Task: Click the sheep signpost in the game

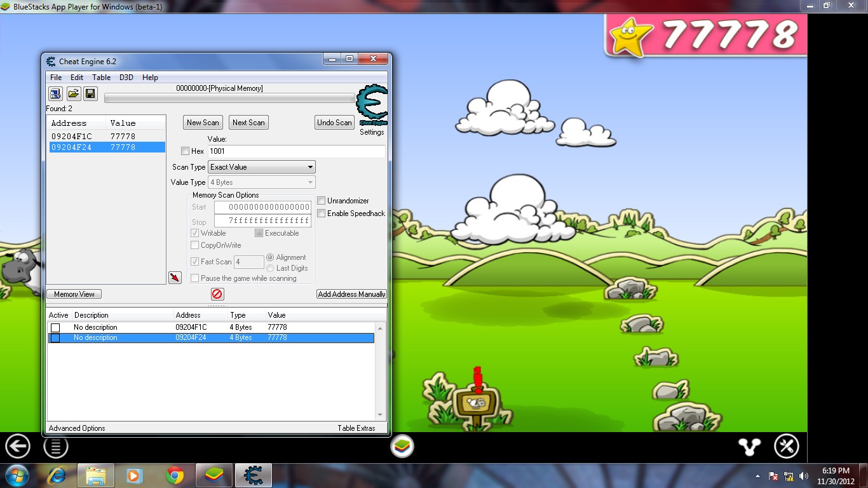Action: point(476,403)
